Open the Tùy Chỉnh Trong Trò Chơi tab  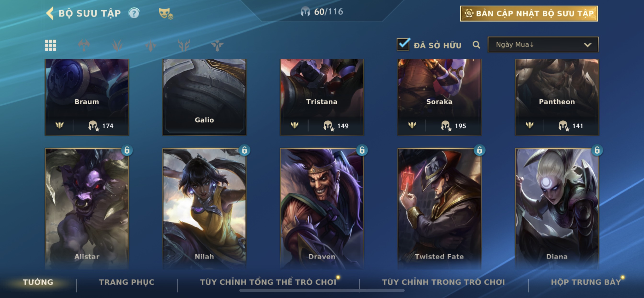coord(443,282)
